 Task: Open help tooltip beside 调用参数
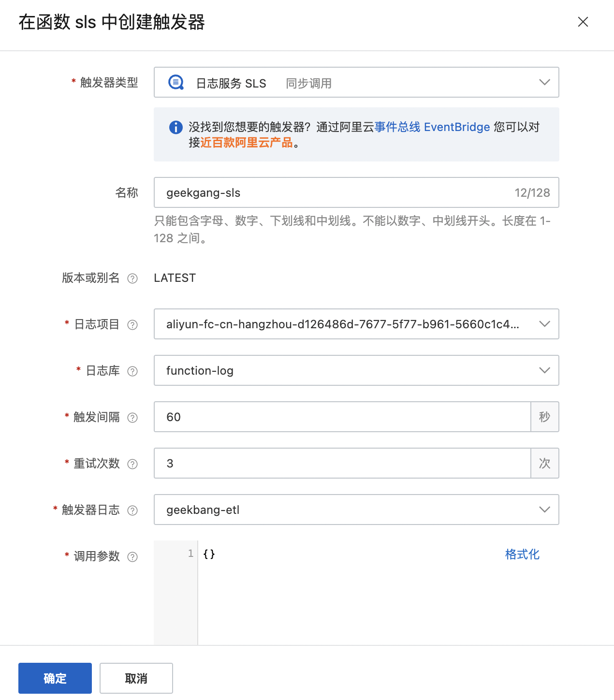pos(132,557)
